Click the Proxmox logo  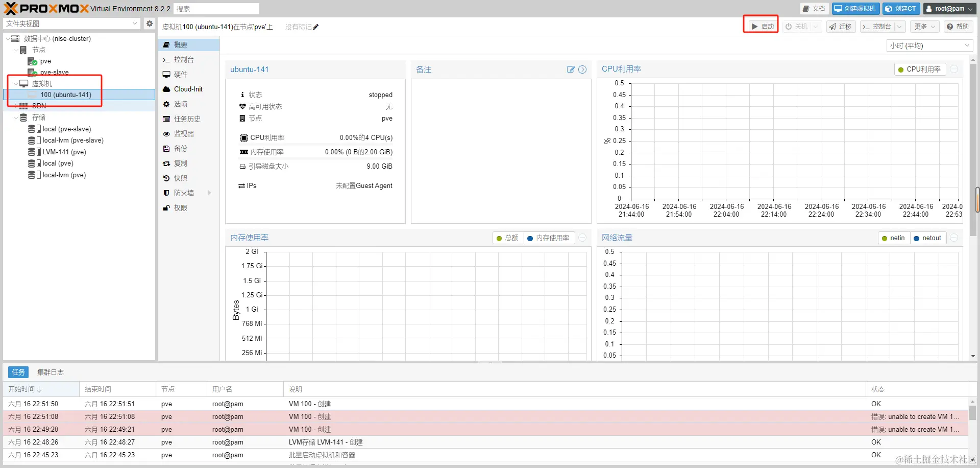click(46, 8)
